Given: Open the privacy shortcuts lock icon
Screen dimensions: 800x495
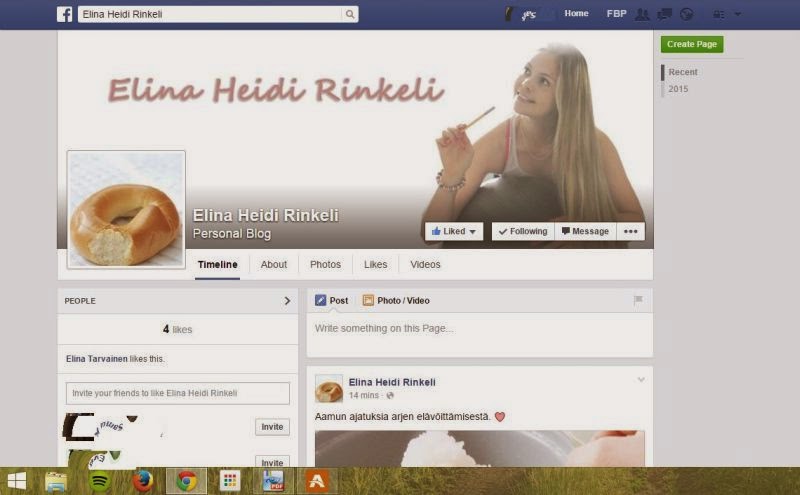Looking at the screenshot, I should pos(718,14).
